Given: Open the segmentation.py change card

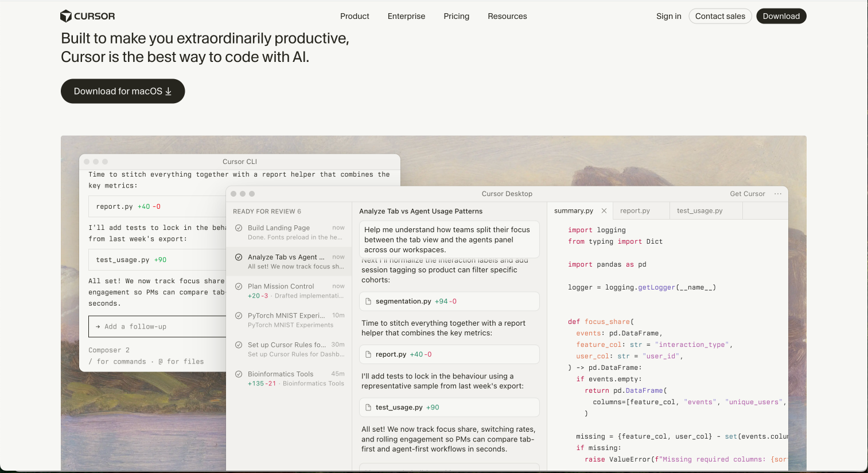Looking at the screenshot, I should [449, 302].
